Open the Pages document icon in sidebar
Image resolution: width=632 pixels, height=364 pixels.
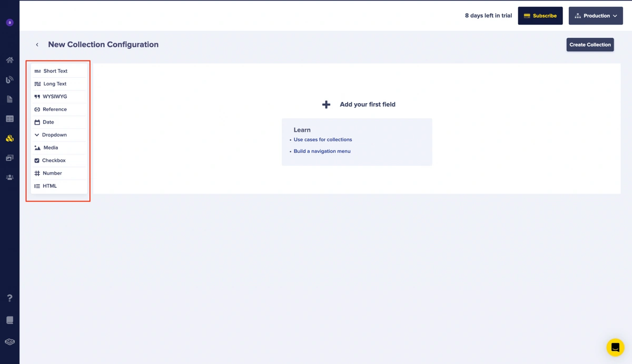(9, 99)
